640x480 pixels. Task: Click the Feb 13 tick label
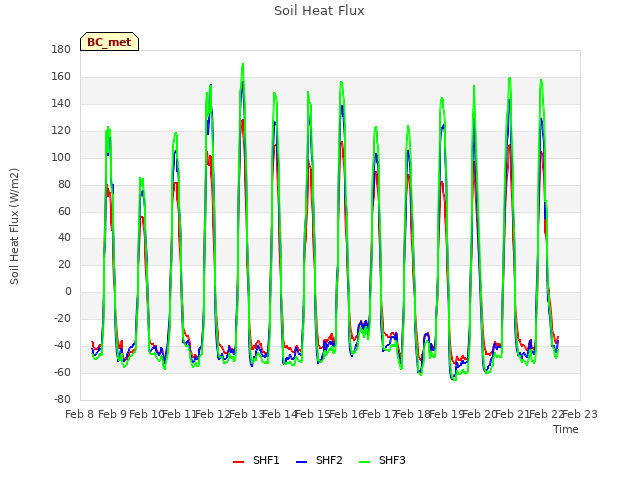(247, 414)
